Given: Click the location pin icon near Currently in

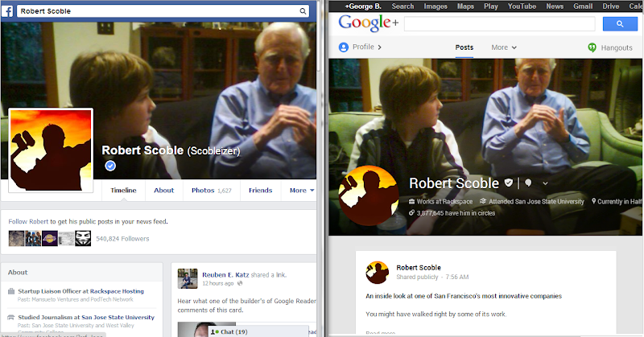Looking at the screenshot, I should click(x=593, y=201).
